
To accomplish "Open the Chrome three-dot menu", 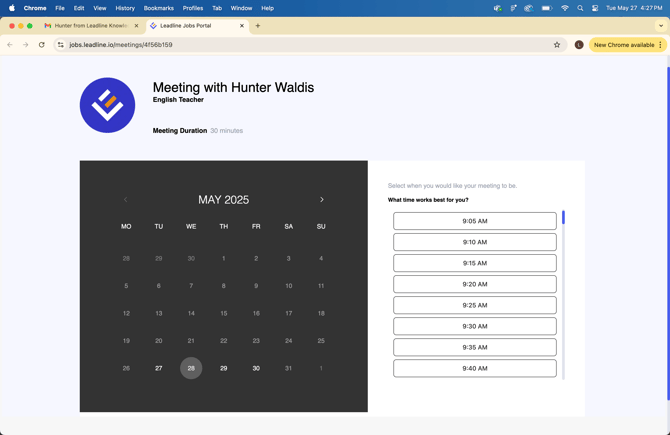I will 661,45.
